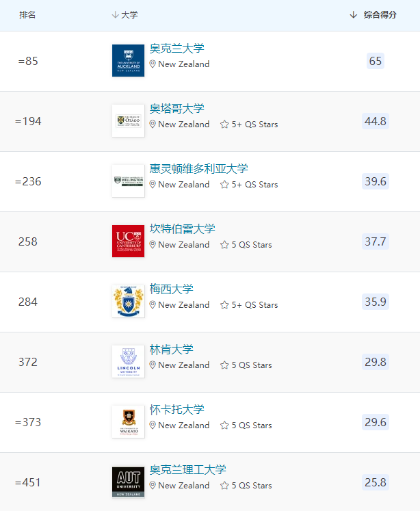Click the University of Auckland logo
The width and height of the screenshot is (420, 511).
[x=128, y=61]
